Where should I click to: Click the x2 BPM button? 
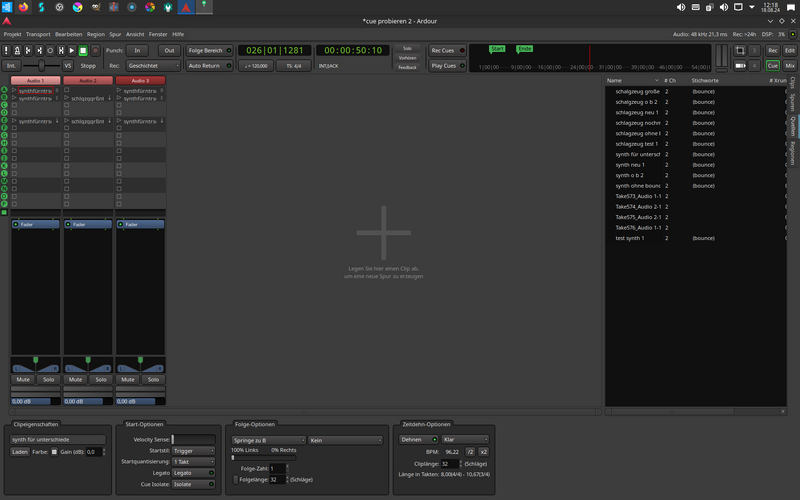pyautogui.click(x=483, y=452)
